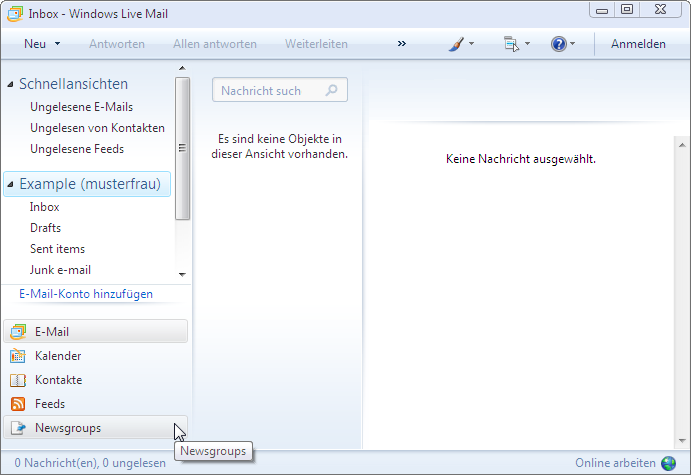The image size is (691, 475).
Task: Click Antworten in the toolbar
Action: tap(117, 44)
